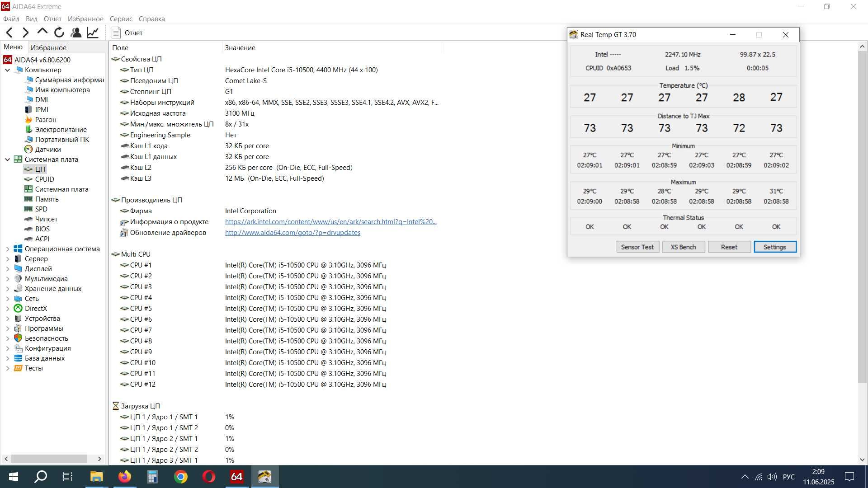Switch to the Меню sidebar tab

click(x=13, y=47)
